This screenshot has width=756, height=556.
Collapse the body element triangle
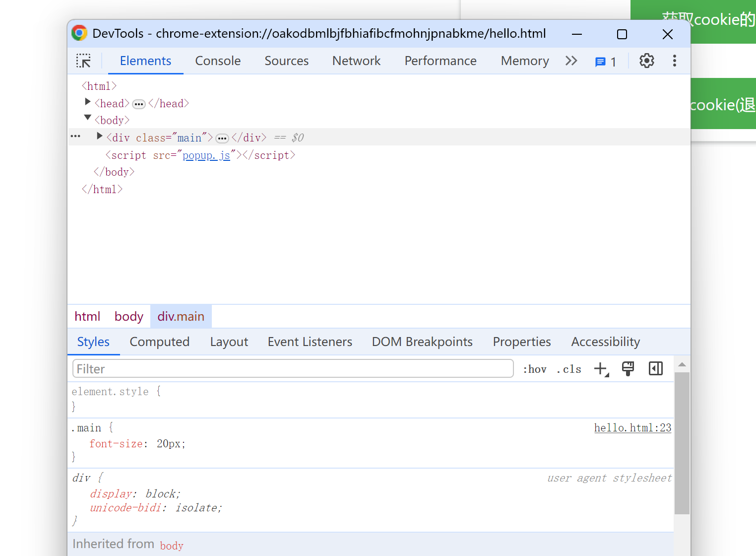click(x=88, y=118)
